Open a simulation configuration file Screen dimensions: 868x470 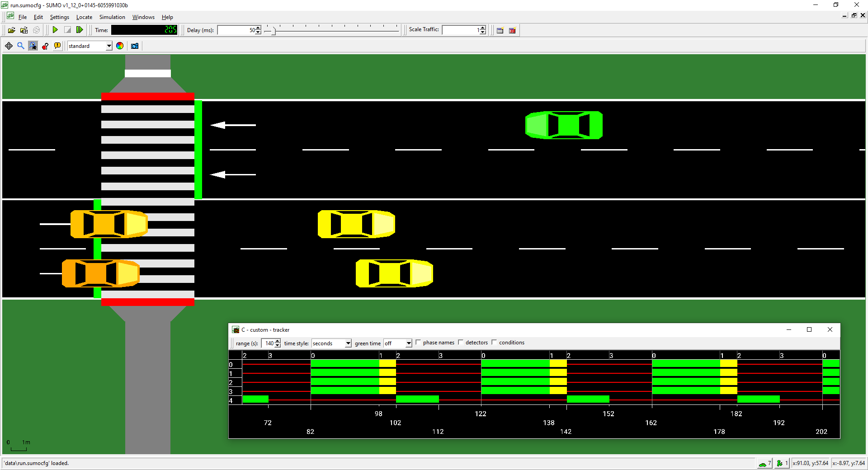[12, 30]
